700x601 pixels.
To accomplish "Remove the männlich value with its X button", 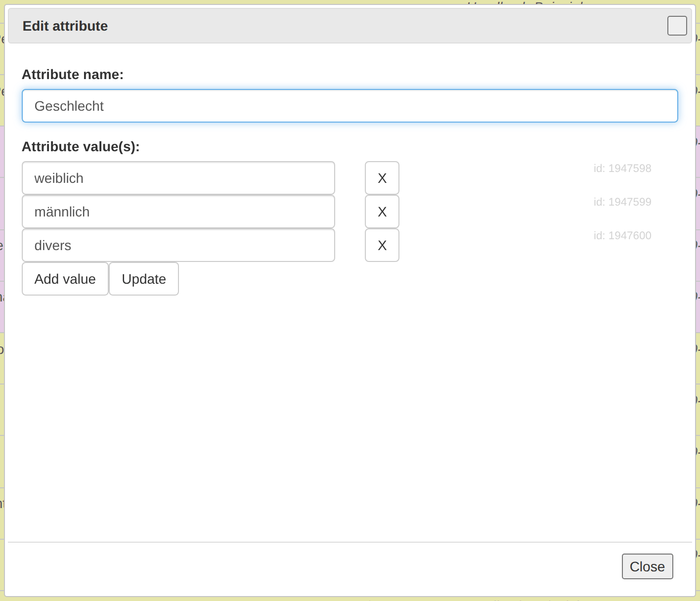I will click(382, 212).
